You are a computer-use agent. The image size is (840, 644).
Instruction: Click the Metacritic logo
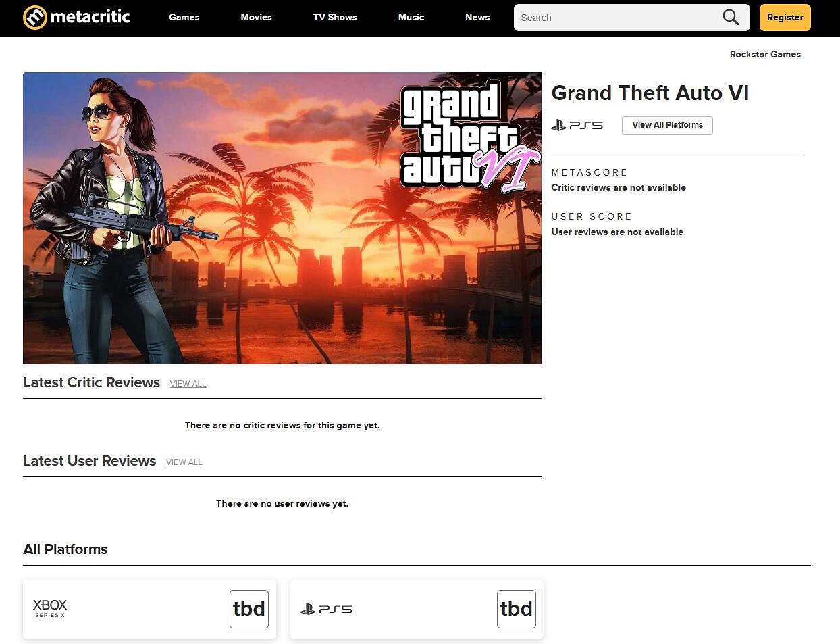pos(76,18)
